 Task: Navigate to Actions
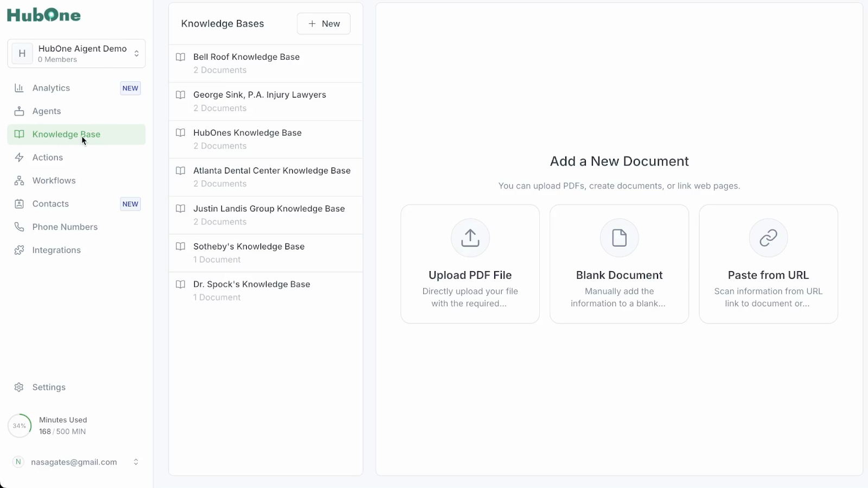click(x=76, y=157)
